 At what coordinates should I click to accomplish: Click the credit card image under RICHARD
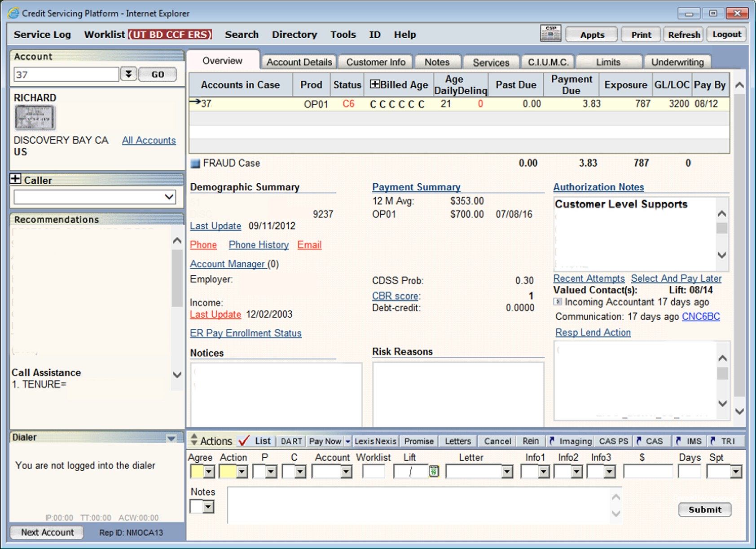tap(35, 117)
